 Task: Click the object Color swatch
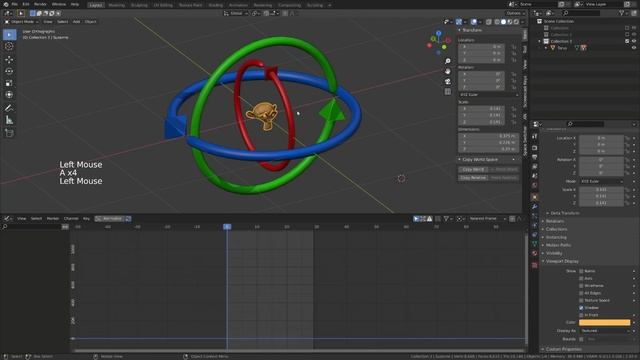point(604,322)
